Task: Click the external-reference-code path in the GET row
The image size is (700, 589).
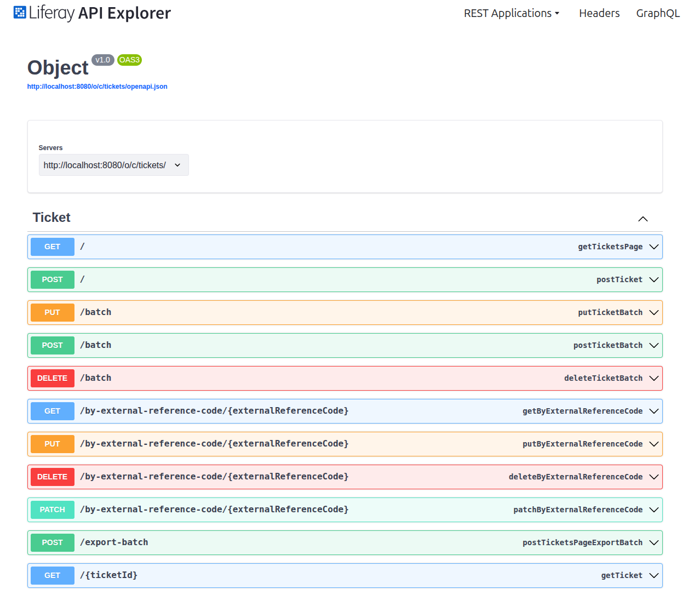Action: tap(214, 411)
